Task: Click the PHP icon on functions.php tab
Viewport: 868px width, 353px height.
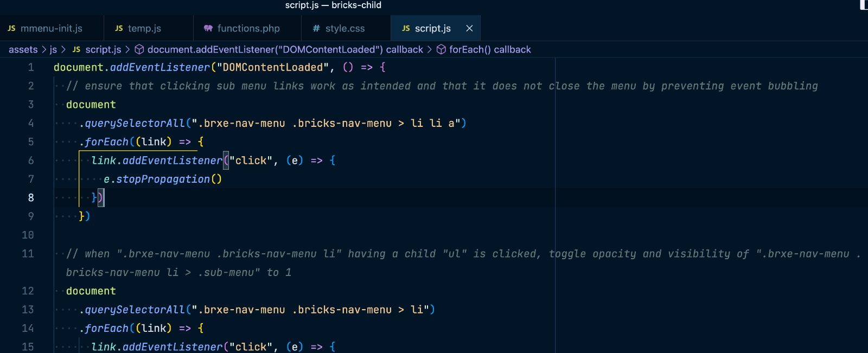Action: click(208, 29)
